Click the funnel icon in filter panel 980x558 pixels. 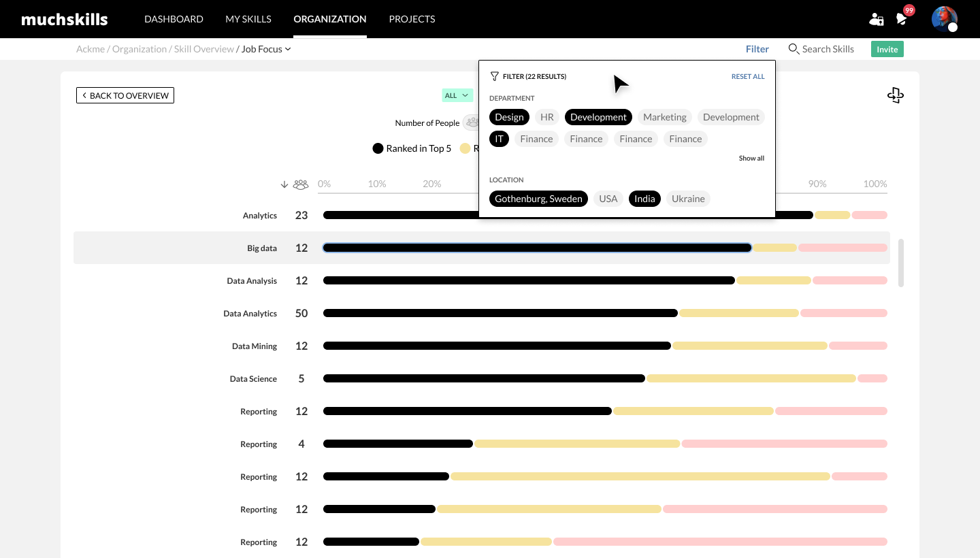(495, 76)
